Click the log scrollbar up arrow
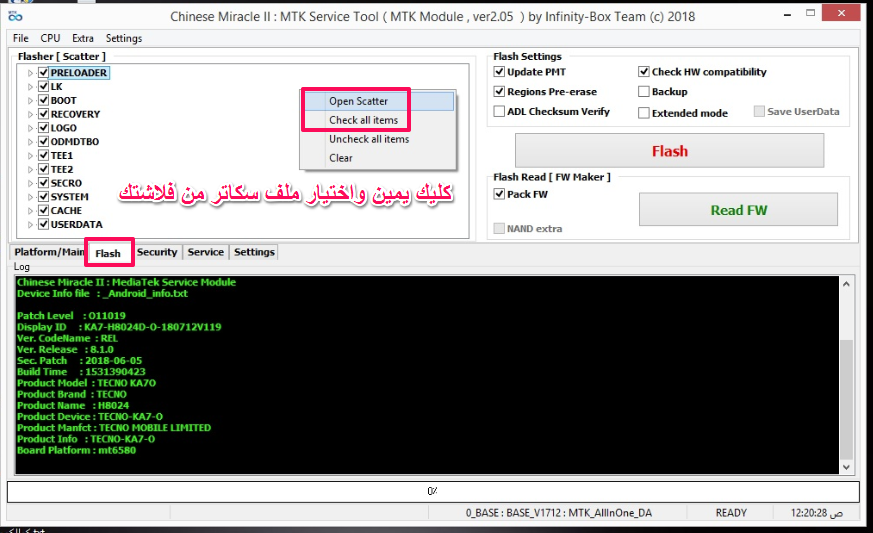The width and height of the screenshot is (873, 533). tap(846, 284)
